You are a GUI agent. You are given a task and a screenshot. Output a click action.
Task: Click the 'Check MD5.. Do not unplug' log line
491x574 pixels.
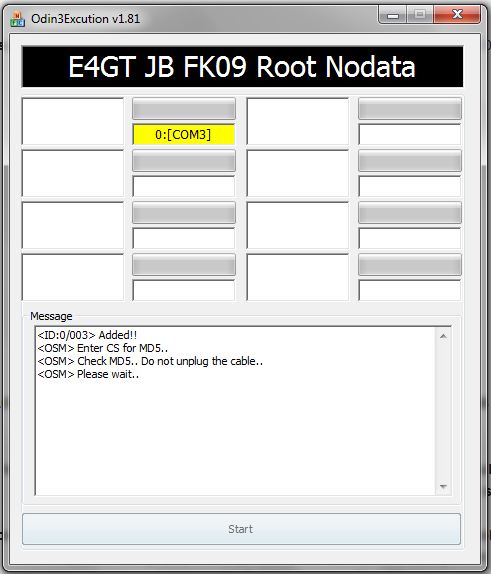(150, 361)
